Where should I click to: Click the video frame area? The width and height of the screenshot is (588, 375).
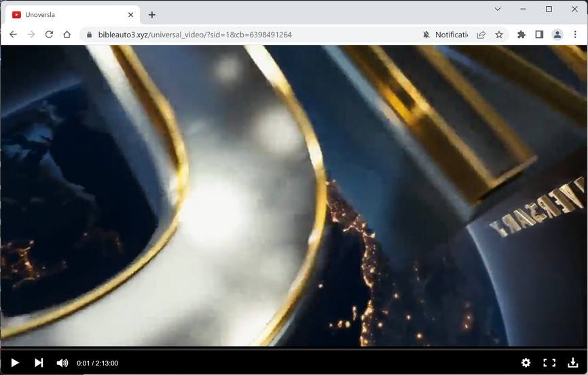(294, 195)
